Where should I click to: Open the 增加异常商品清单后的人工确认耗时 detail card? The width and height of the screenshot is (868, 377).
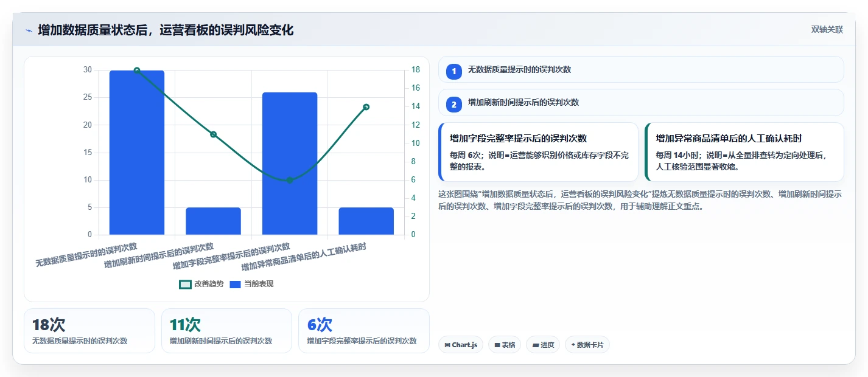click(744, 152)
